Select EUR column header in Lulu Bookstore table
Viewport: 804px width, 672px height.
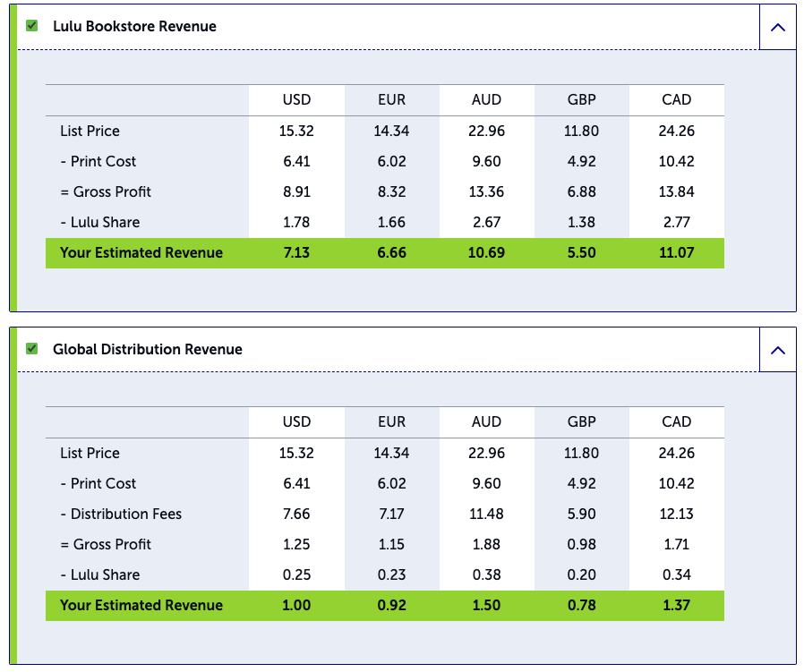(x=392, y=99)
